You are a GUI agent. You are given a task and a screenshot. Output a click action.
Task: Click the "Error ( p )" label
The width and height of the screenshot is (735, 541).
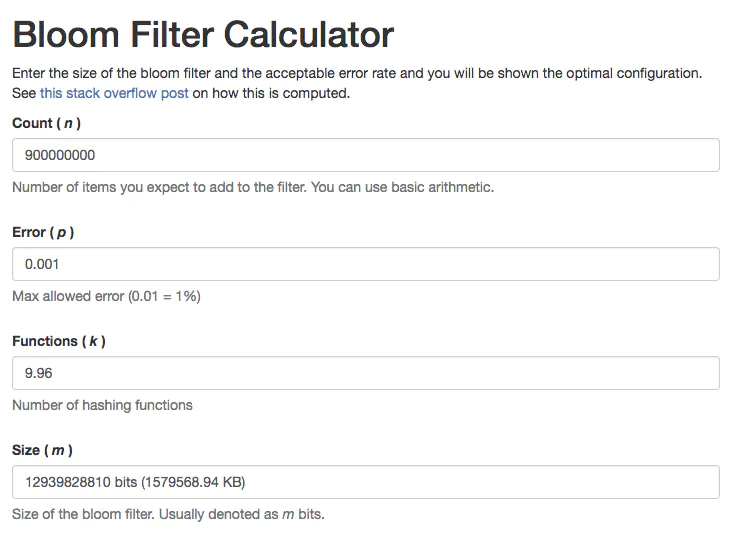point(43,232)
